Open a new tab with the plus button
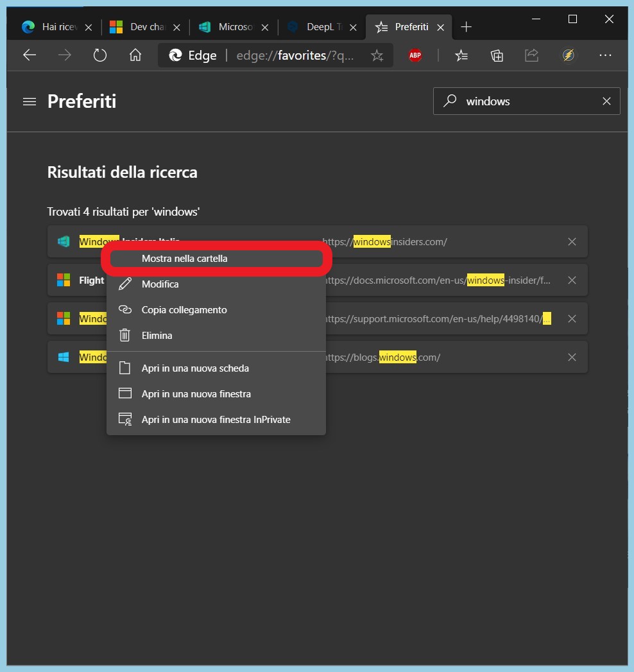Screen dimensions: 634x672 coord(466,27)
